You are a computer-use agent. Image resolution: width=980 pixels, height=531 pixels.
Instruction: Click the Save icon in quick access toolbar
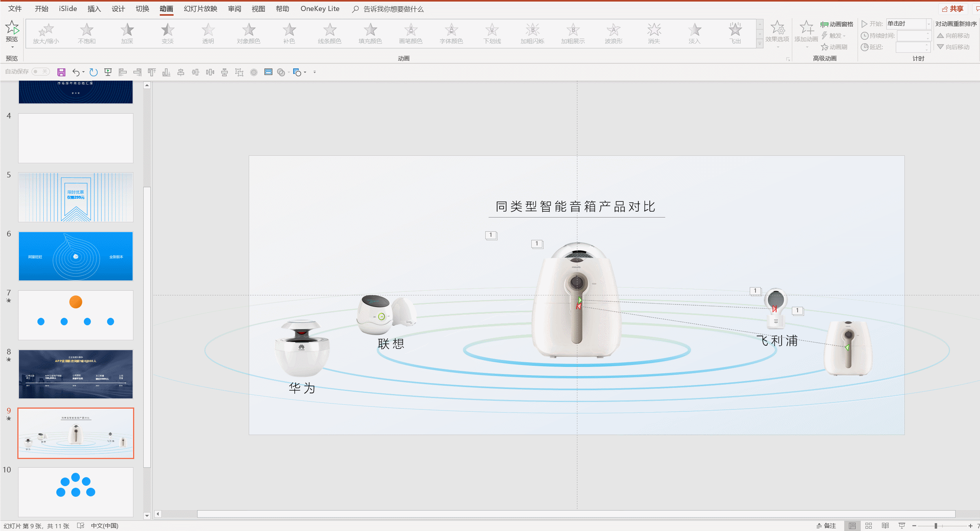click(x=61, y=72)
